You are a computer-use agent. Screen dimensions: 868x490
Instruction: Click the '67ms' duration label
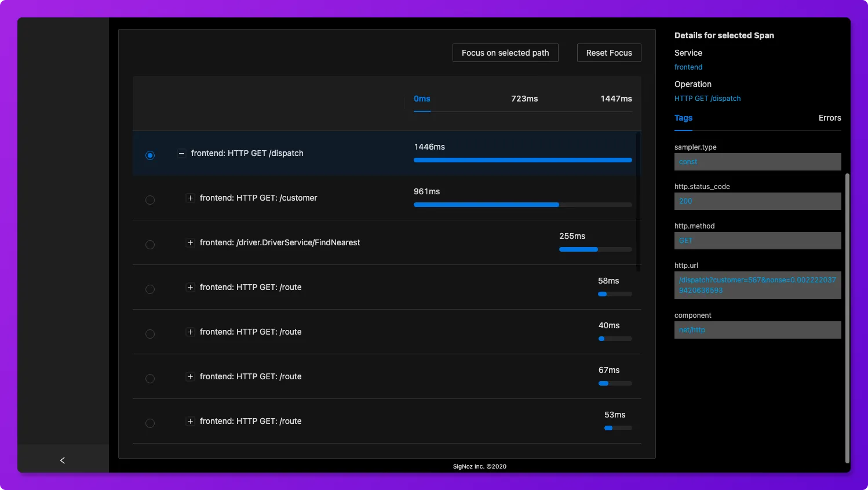[x=609, y=371]
